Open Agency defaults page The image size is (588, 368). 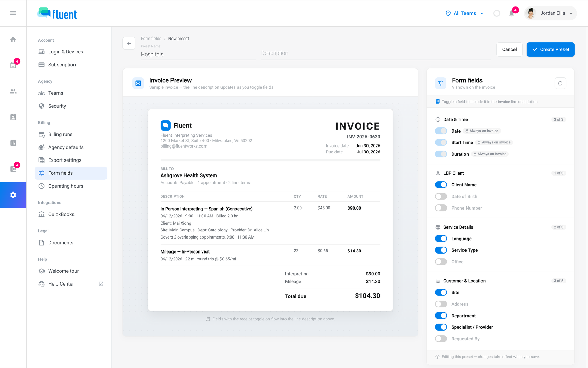[71, 147]
